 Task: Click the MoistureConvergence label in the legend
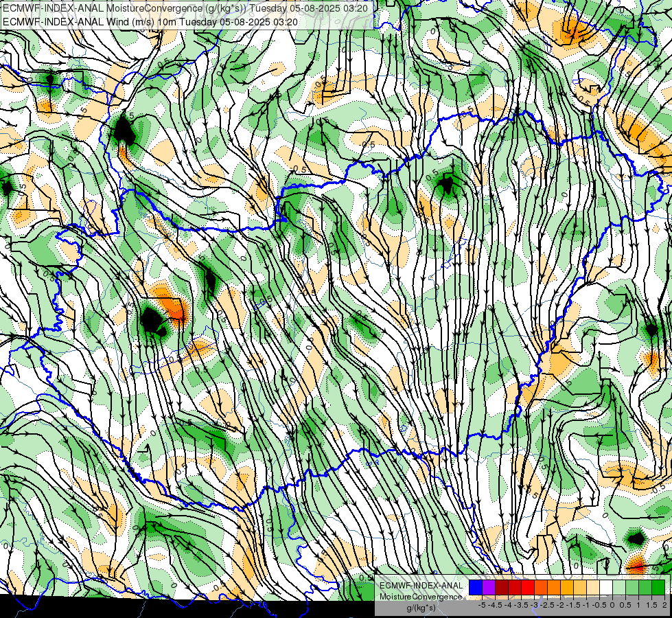tap(421, 597)
